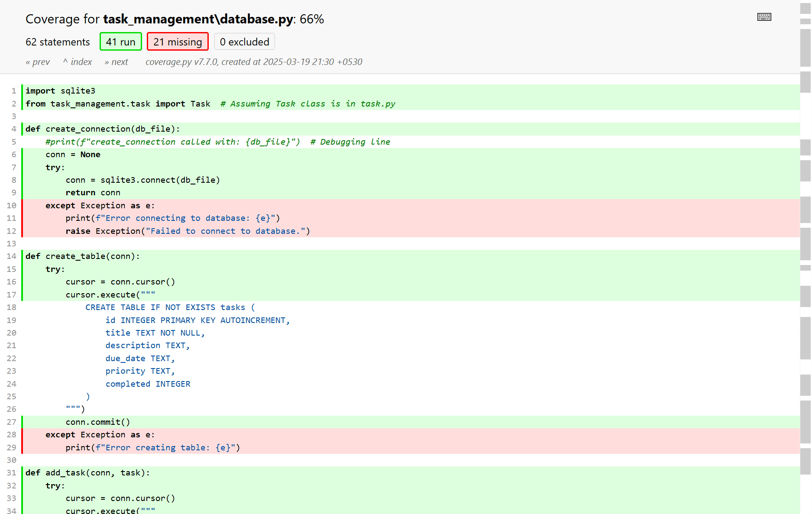Screen dimensions: 812x514
Task: Click the def add_task line
Action: click(x=87, y=472)
